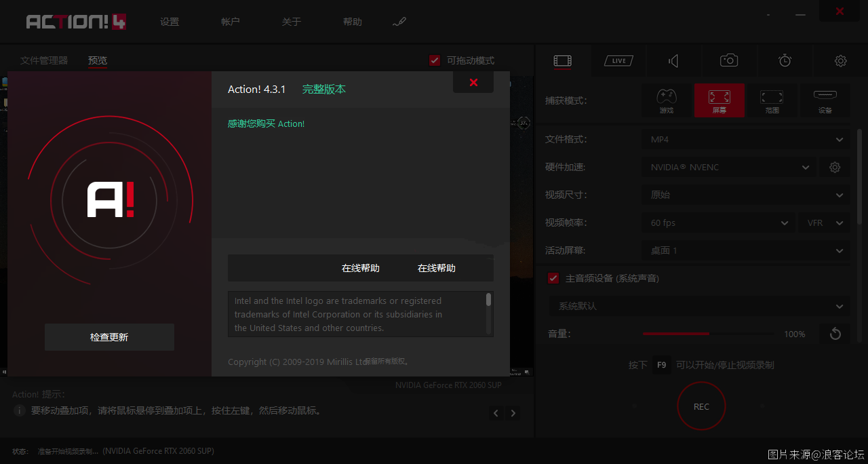Open the general settings gear tab
Screen dimensions: 868x464
[x=840, y=61]
